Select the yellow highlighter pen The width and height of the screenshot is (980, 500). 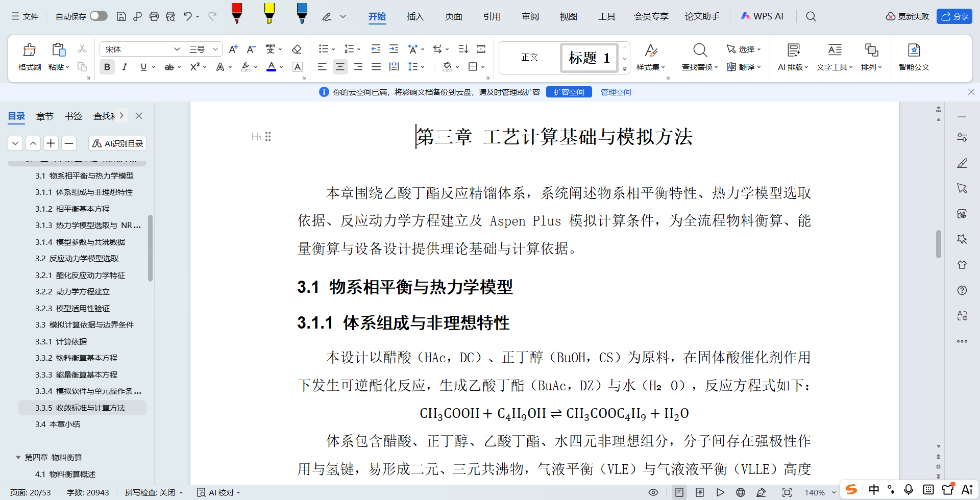coord(269,13)
